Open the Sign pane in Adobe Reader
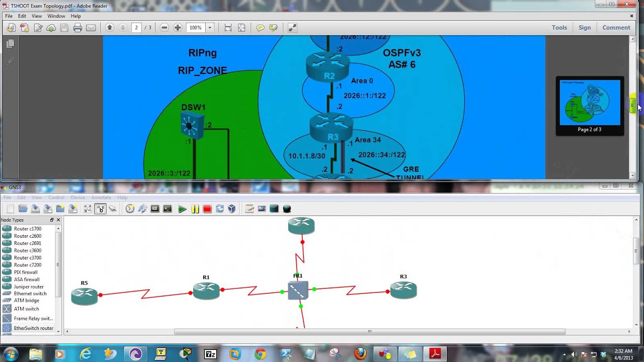The image size is (644, 362). (x=585, y=28)
